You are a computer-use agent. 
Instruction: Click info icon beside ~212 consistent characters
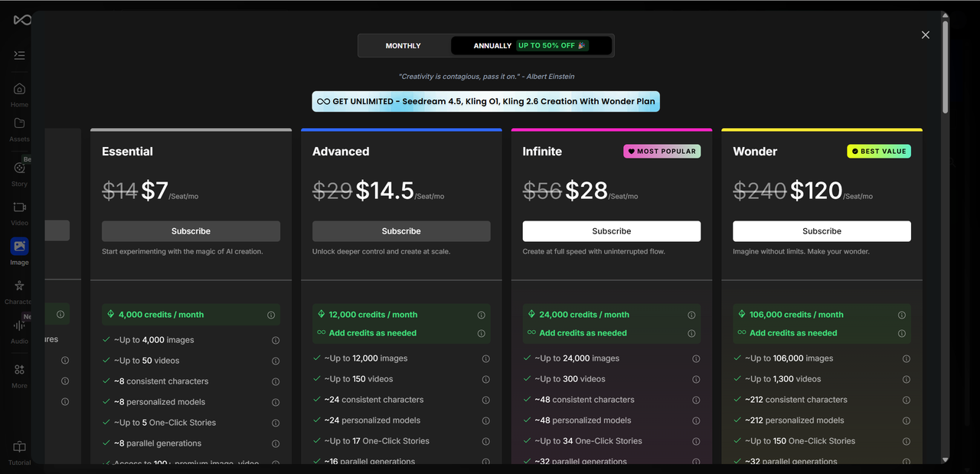(x=906, y=400)
